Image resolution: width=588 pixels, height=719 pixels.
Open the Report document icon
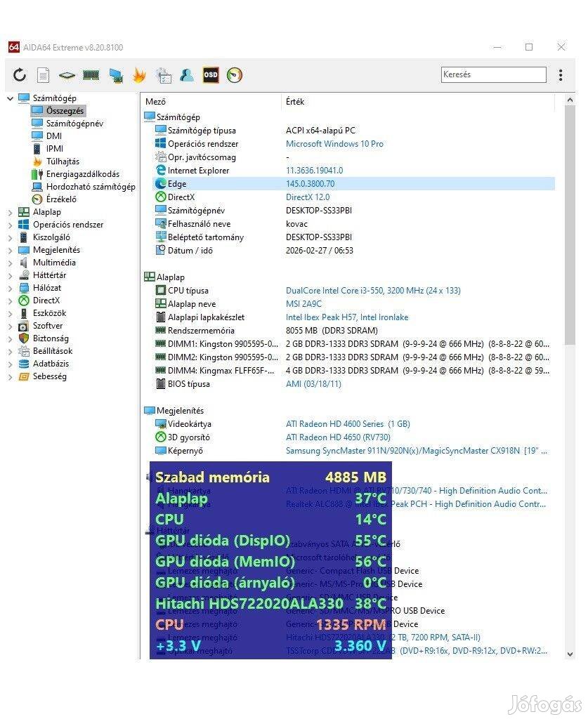pos(44,75)
